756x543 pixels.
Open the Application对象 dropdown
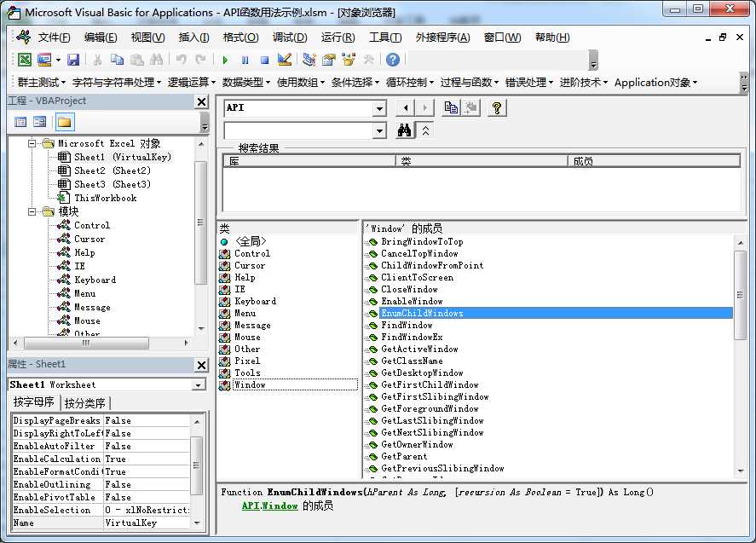(655, 83)
